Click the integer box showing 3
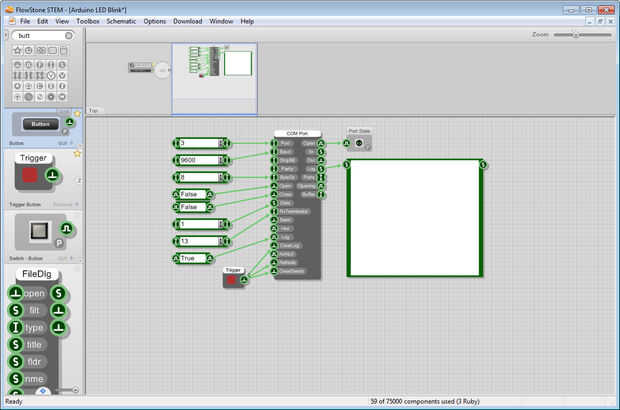 point(202,143)
